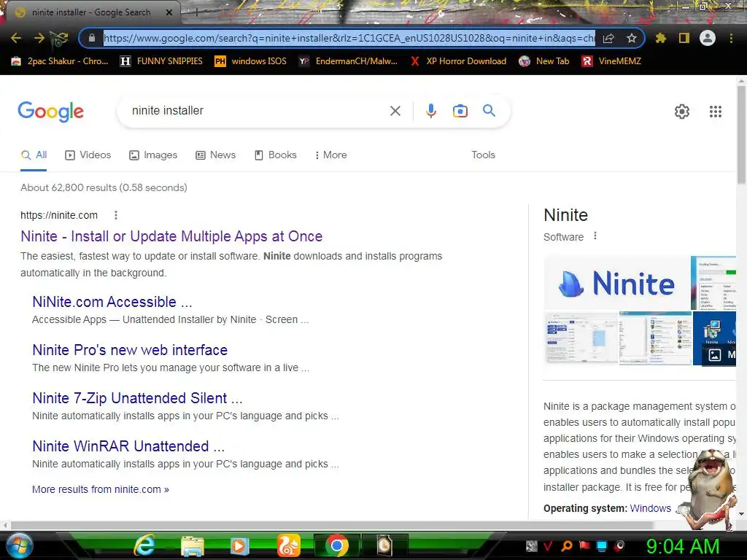Open UC Browser from taskbar
The image size is (747, 560).
click(x=289, y=545)
